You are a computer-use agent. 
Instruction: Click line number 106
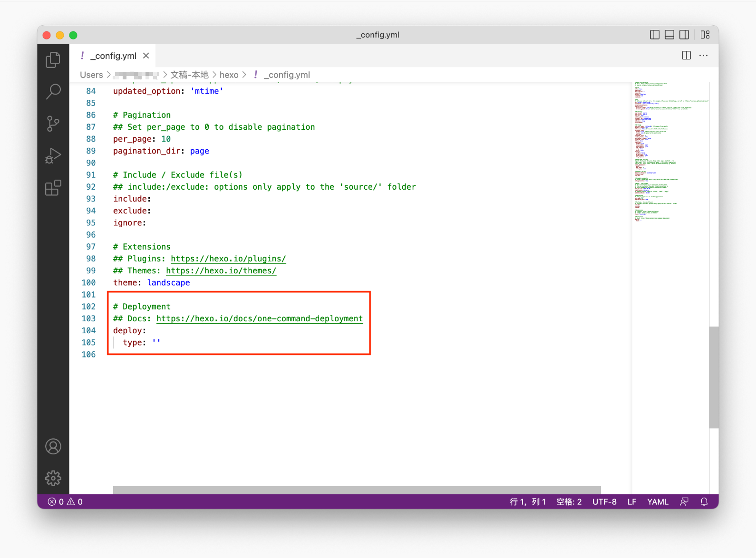point(88,354)
